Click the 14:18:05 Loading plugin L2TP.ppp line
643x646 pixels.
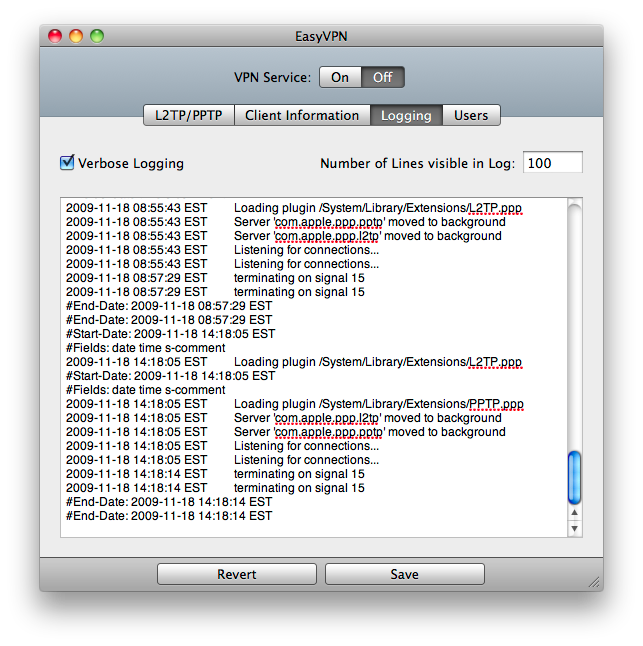pos(294,362)
